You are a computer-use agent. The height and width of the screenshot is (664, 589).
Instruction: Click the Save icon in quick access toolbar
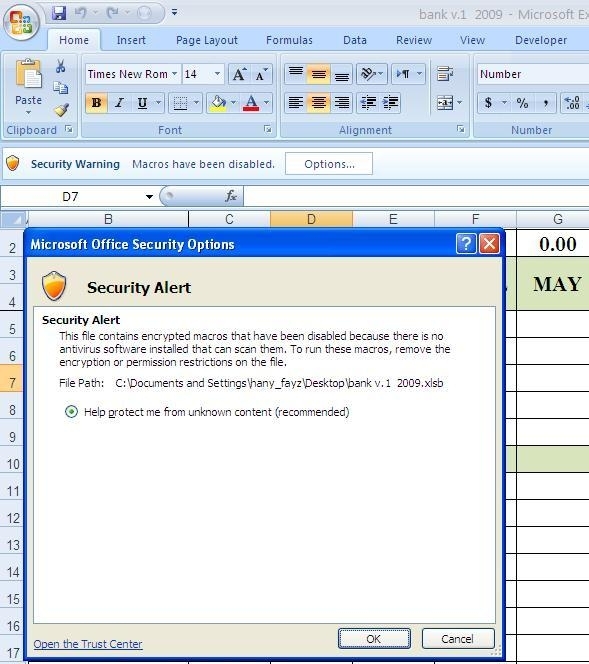click(59, 13)
